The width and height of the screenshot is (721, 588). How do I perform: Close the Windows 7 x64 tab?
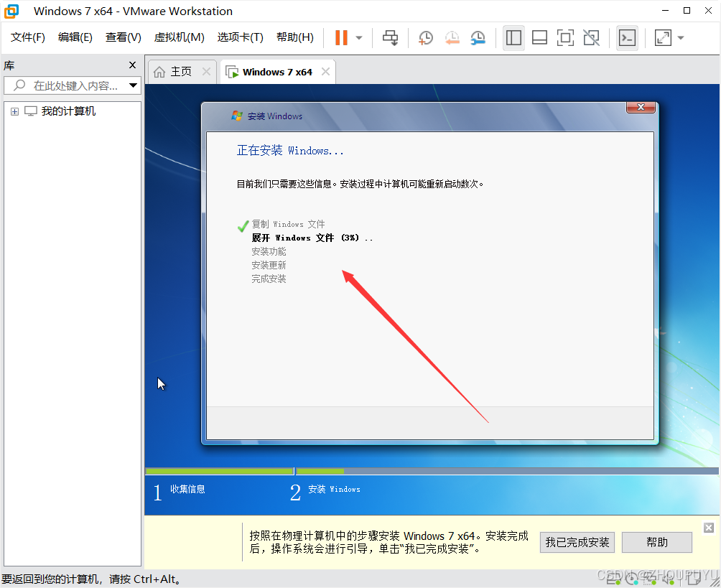(x=325, y=72)
